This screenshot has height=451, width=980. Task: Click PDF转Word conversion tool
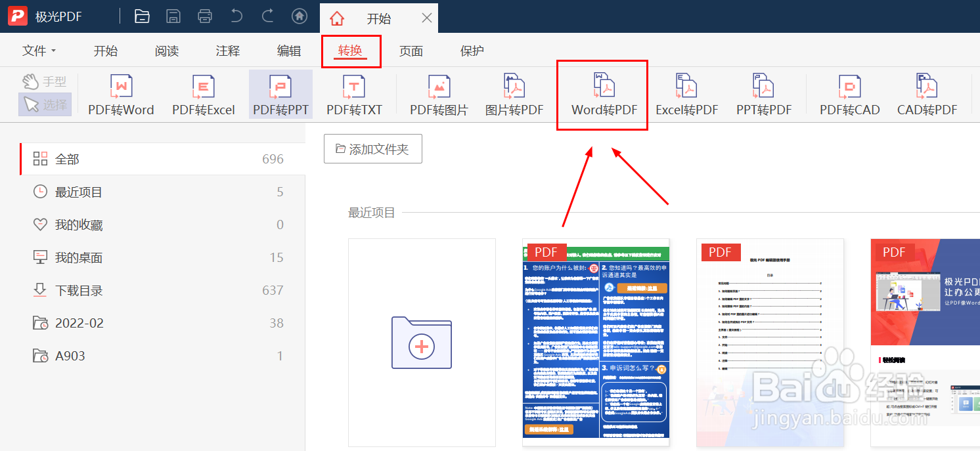(x=122, y=95)
